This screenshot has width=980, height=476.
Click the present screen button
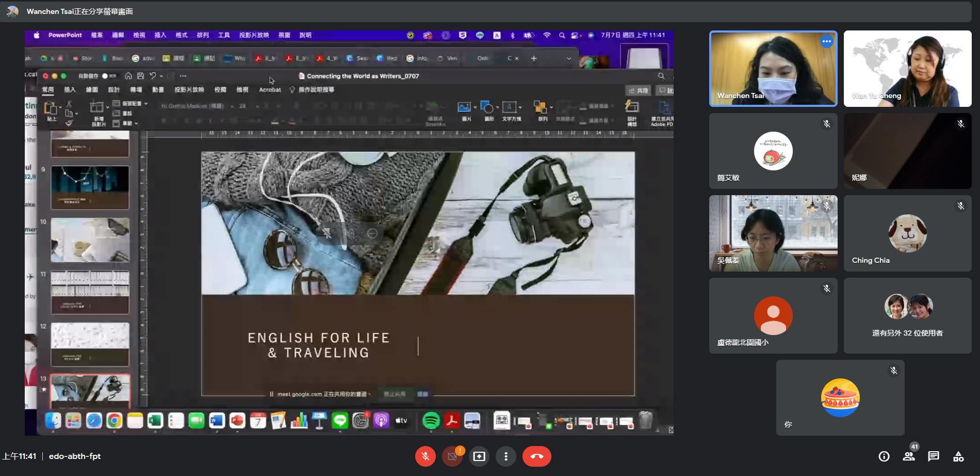point(479,456)
